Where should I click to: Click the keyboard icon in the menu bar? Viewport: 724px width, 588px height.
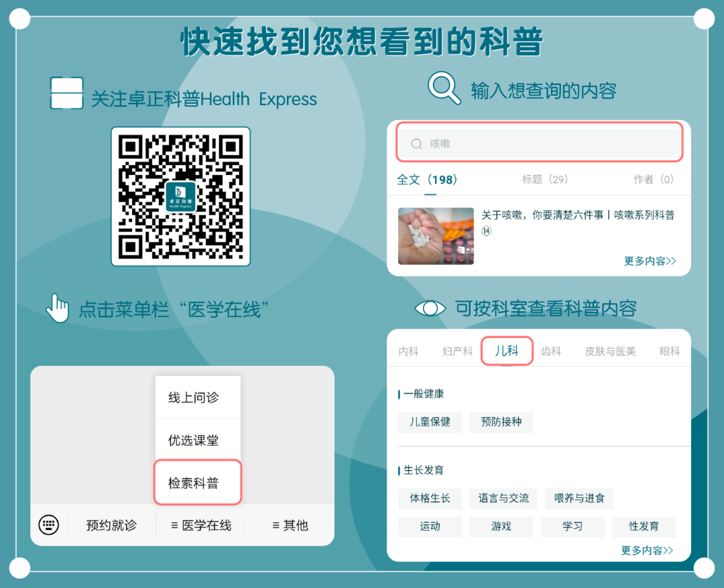coord(48,525)
